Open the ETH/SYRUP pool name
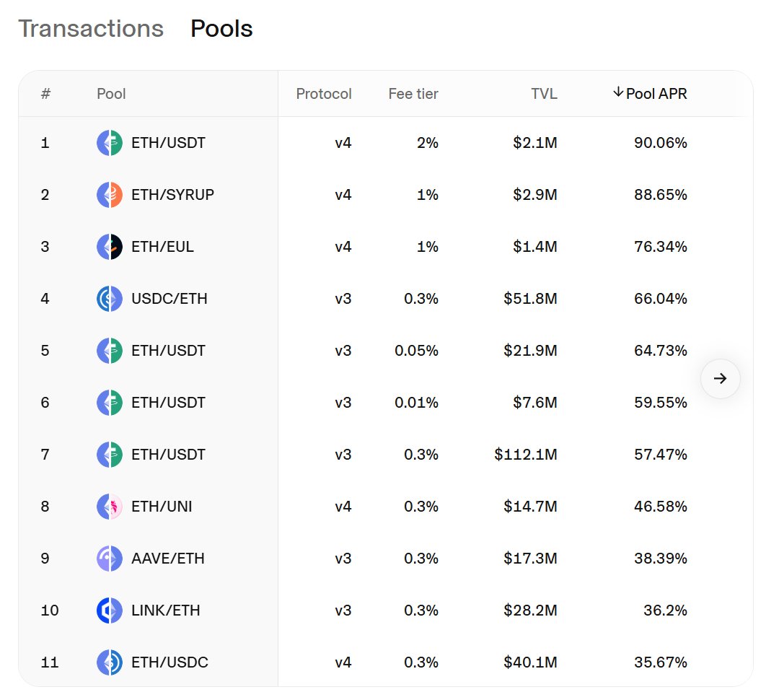Image resolution: width=766 pixels, height=700 pixels. pos(173,195)
